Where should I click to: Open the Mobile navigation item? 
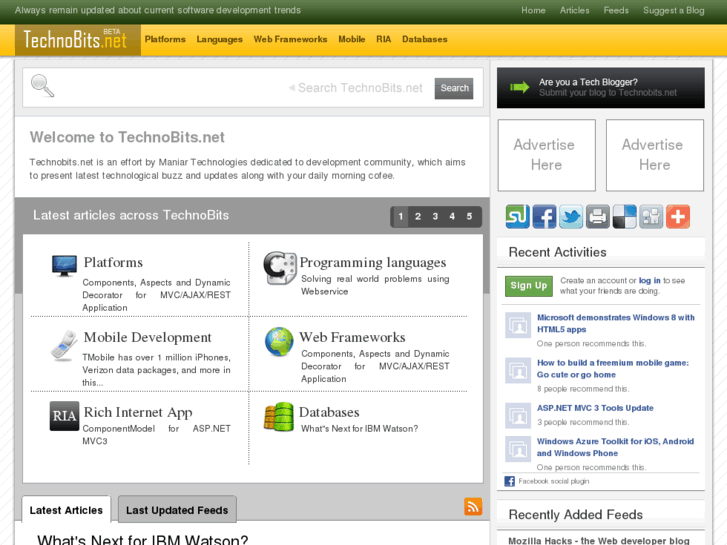coord(351,39)
